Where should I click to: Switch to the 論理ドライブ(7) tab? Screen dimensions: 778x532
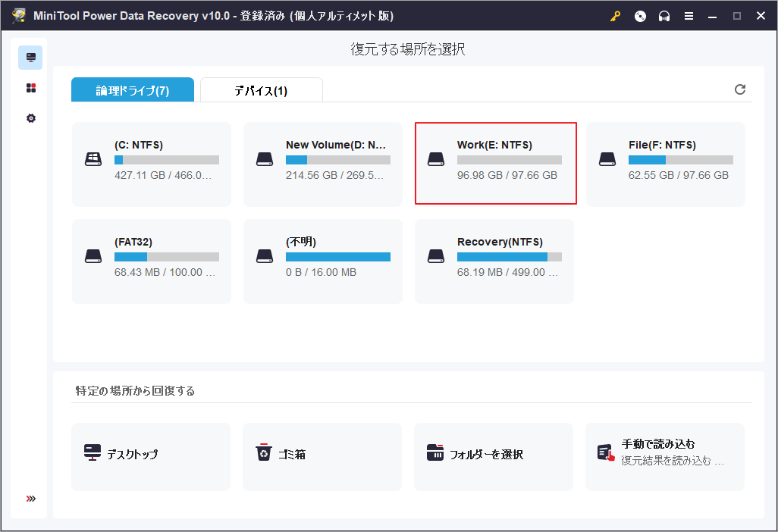(133, 90)
